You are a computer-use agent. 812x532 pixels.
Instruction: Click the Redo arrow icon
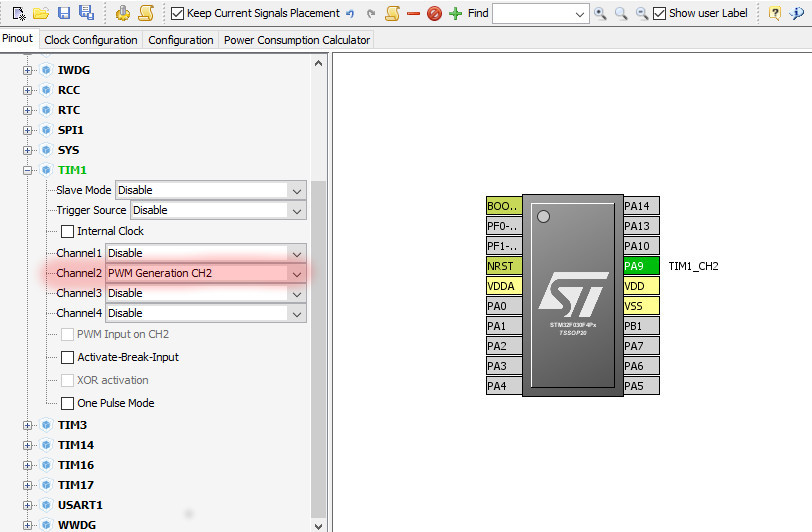371,13
